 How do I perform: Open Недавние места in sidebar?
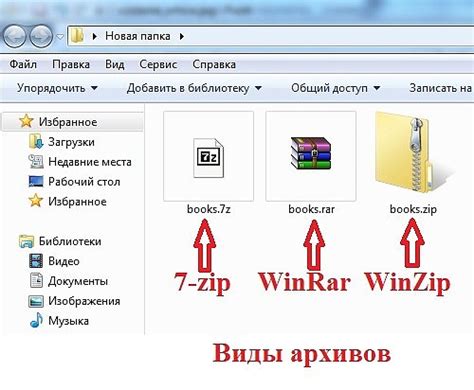90,162
